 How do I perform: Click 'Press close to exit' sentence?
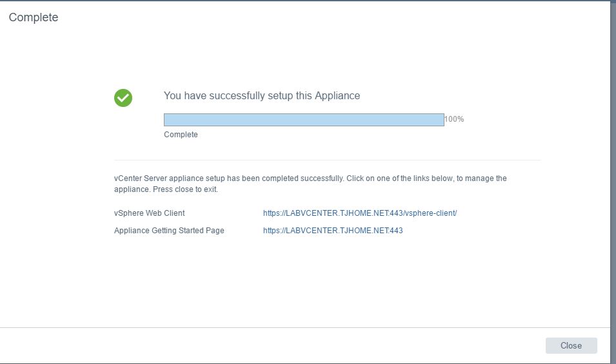pyautogui.click(x=185, y=189)
